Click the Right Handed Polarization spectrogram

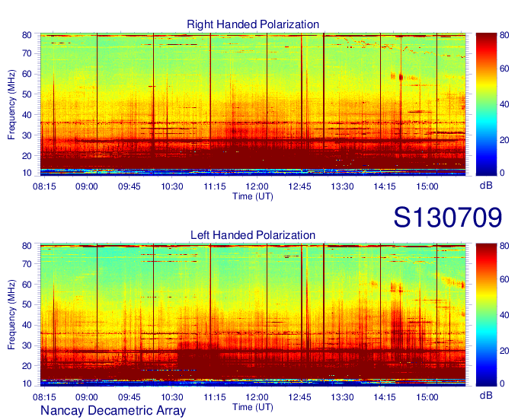pos(253,104)
